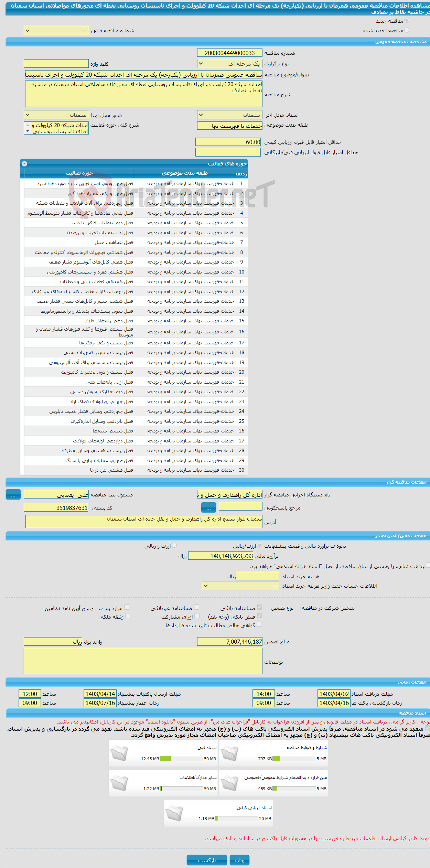Click the minimum quality score field 60.00

click(229, 142)
